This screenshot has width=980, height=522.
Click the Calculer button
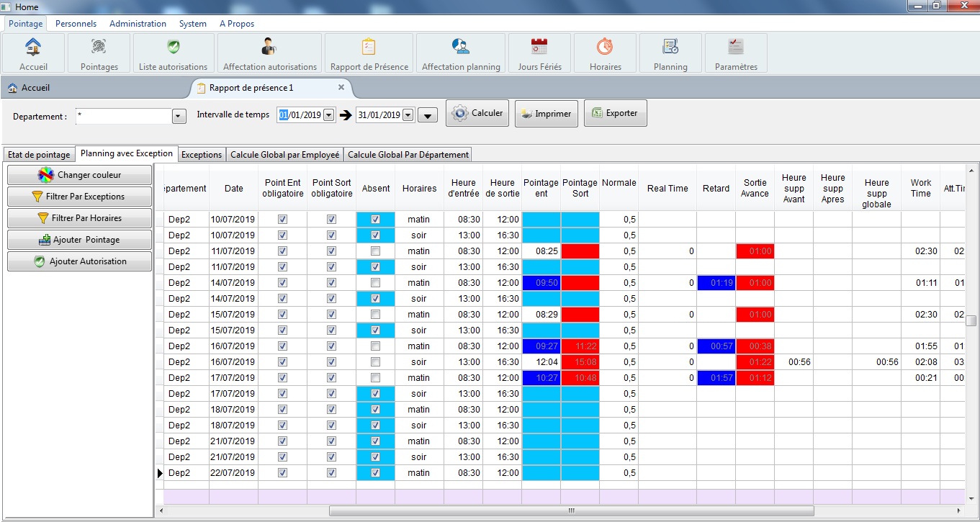click(477, 114)
